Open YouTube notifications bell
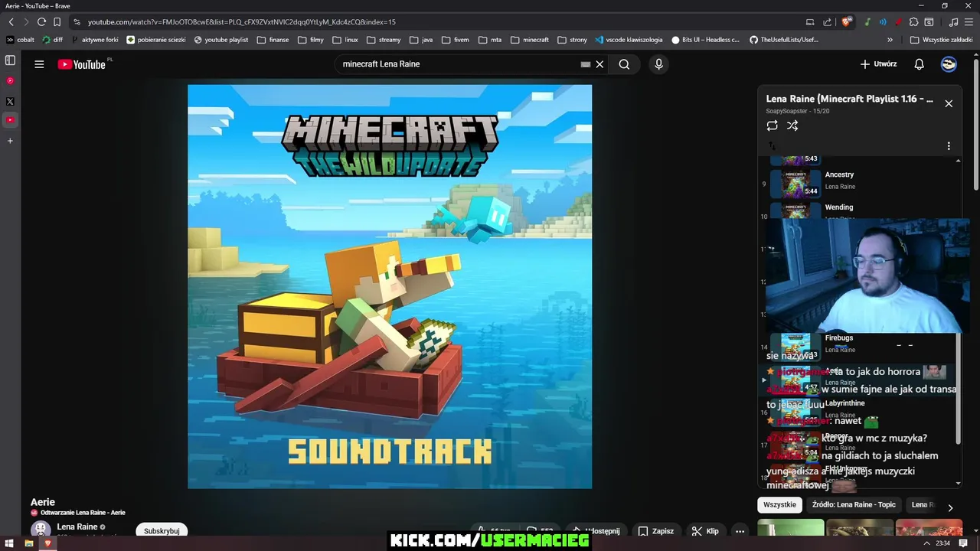Image resolution: width=980 pixels, height=551 pixels. point(919,64)
